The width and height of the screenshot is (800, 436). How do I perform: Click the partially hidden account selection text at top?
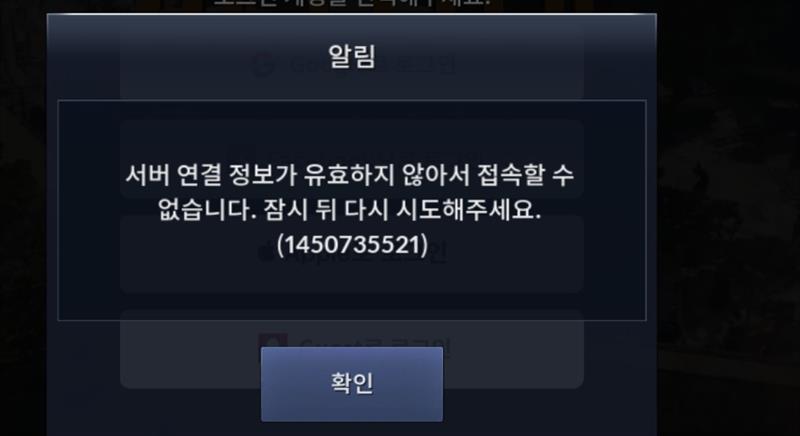click(352, 3)
